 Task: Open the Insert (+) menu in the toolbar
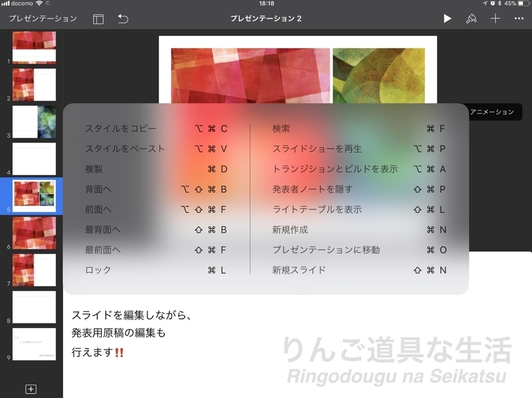(495, 19)
